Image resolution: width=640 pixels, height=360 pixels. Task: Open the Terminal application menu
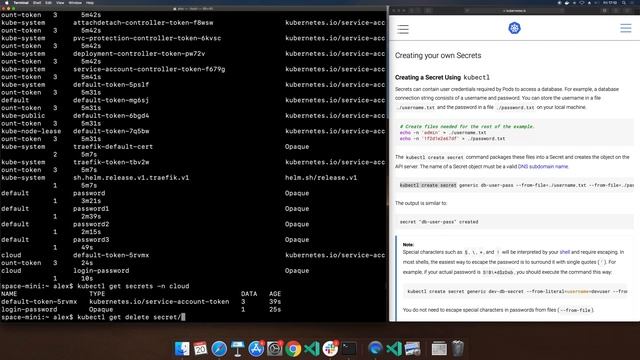[x=21, y=2]
